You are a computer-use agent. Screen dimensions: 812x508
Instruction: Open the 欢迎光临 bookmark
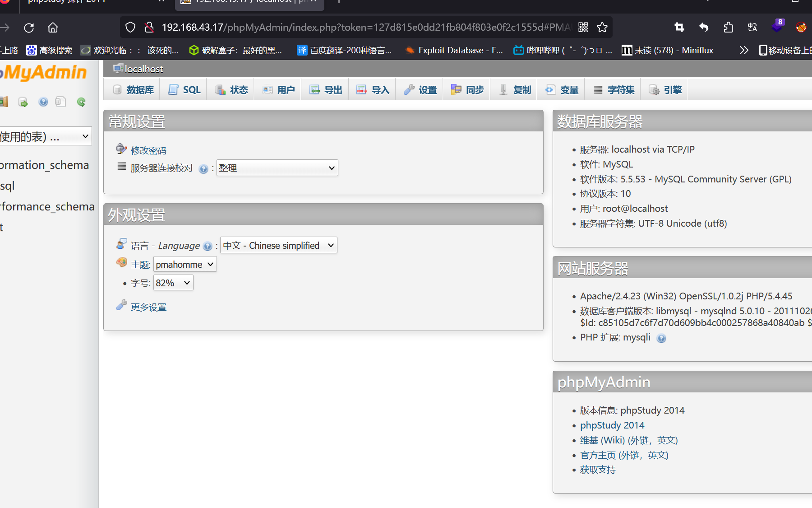(129, 50)
